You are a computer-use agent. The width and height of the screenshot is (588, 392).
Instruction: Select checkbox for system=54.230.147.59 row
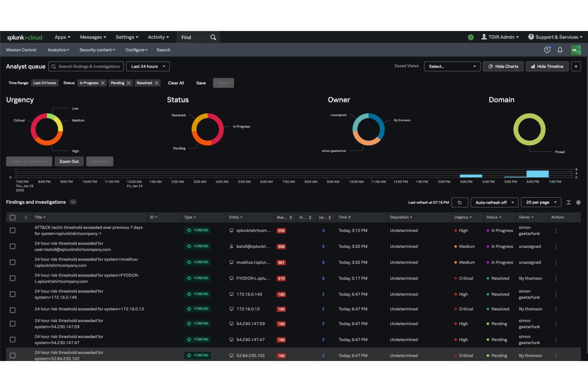pos(13,324)
